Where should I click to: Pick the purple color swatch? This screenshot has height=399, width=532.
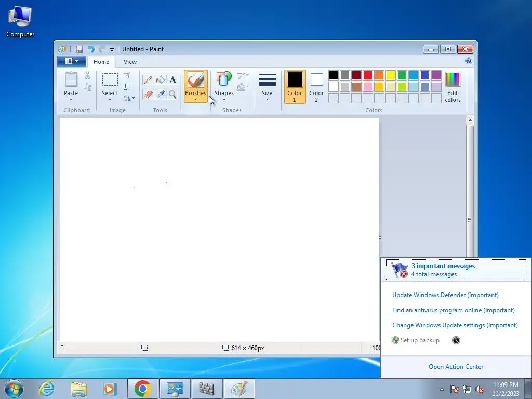click(x=436, y=75)
